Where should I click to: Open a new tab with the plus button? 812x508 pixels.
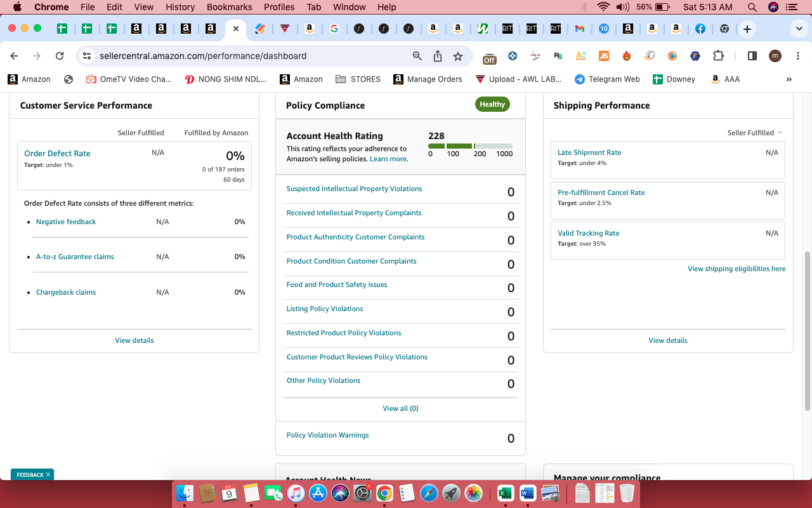click(x=747, y=29)
